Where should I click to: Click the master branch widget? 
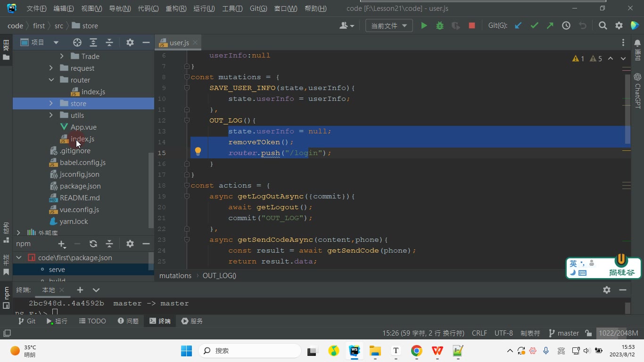pos(564,333)
